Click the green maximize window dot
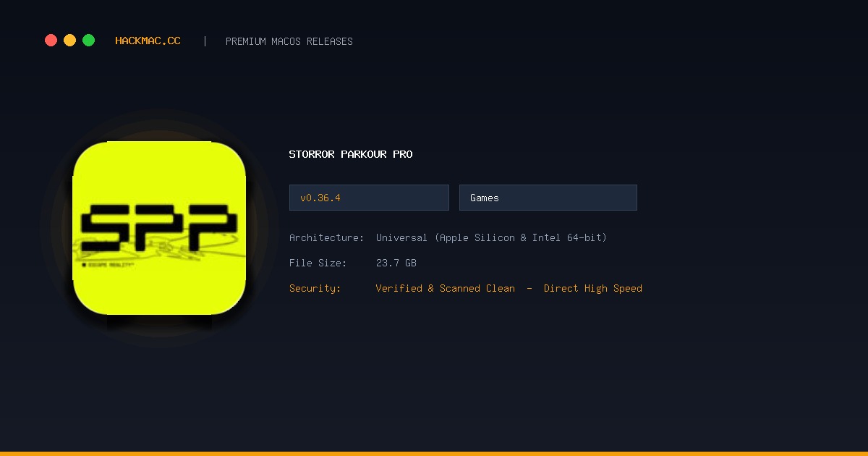The height and width of the screenshot is (456, 868). [x=88, y=41]
